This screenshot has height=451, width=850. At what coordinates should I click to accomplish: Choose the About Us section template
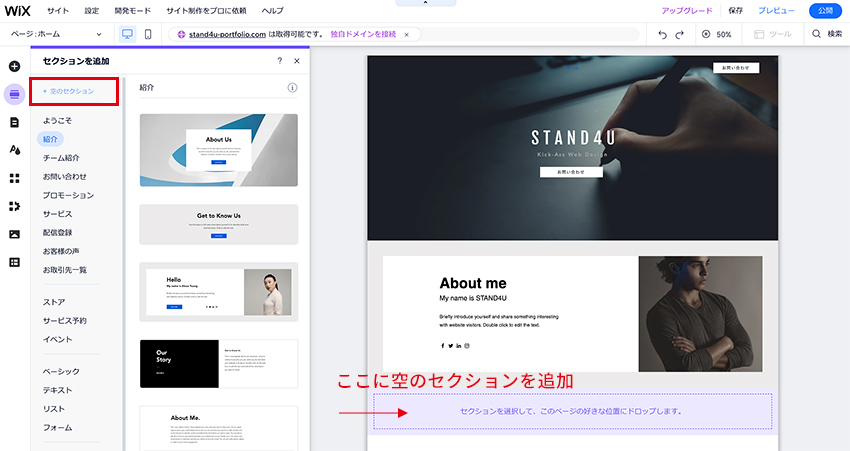coord(218,150)
